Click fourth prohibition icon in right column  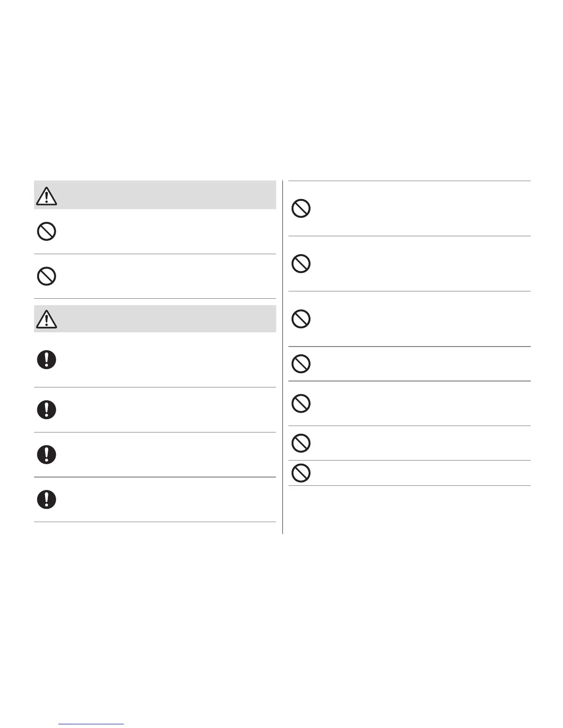[301, 364]
